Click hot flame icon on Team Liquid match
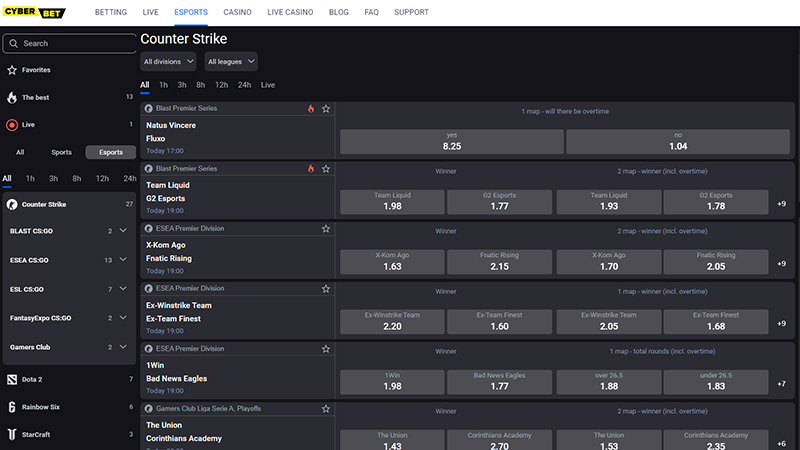Screen dimensions: 800x450 point(311,169)
